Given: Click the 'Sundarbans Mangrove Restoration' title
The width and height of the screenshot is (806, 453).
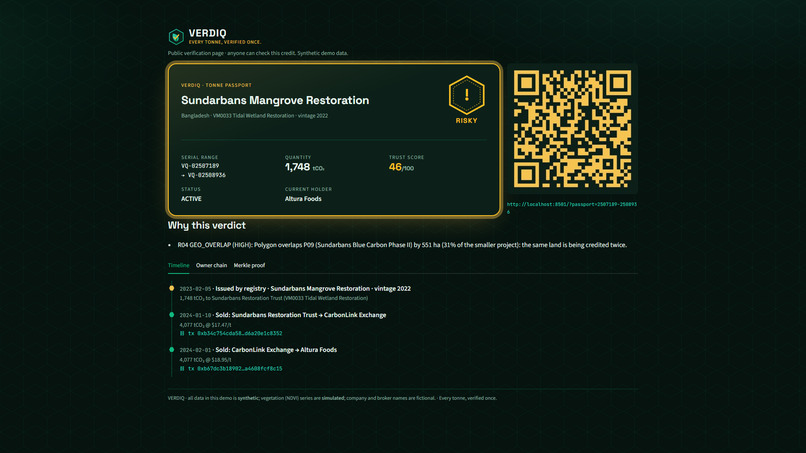Looking at the screenshot, I should pyautogui.click(x=275, y=100).
